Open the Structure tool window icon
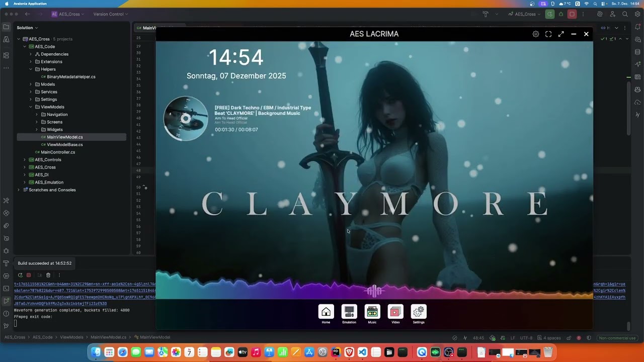This screenshot has width=644, height=362. [x=6, y=55]
